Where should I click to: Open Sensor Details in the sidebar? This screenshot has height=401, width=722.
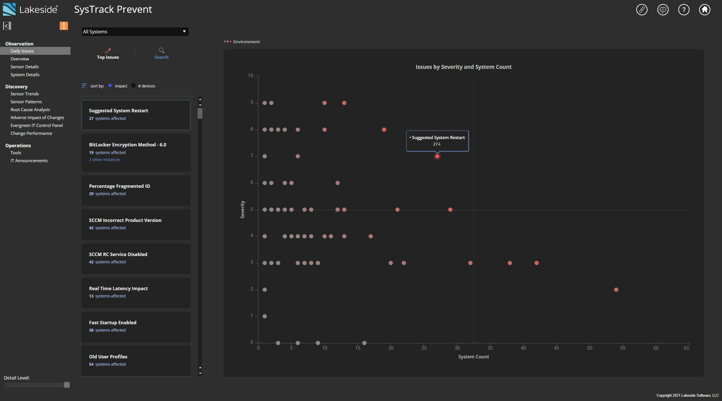point(24,67)
